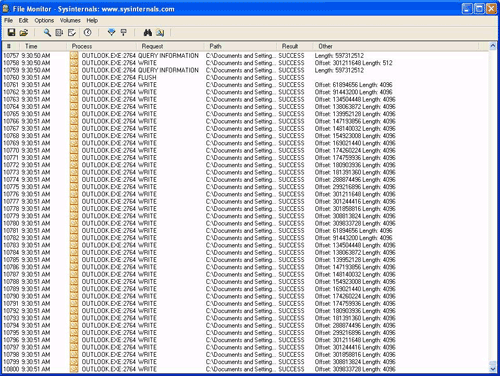Click the Outlook process icon in row 10780
The width and height of the screenshot is (500, 376).
[74, 223]
